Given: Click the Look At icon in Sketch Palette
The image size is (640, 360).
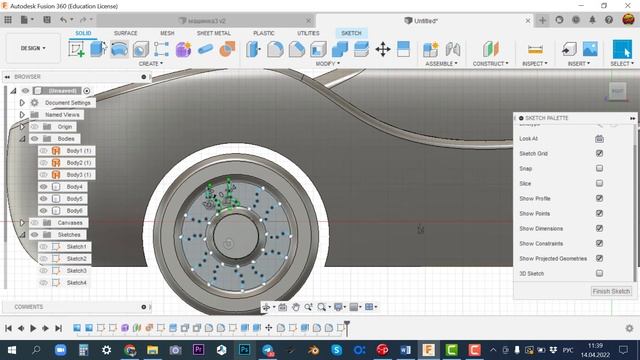Looking at the screenshot, I should [x=599, y=139].
